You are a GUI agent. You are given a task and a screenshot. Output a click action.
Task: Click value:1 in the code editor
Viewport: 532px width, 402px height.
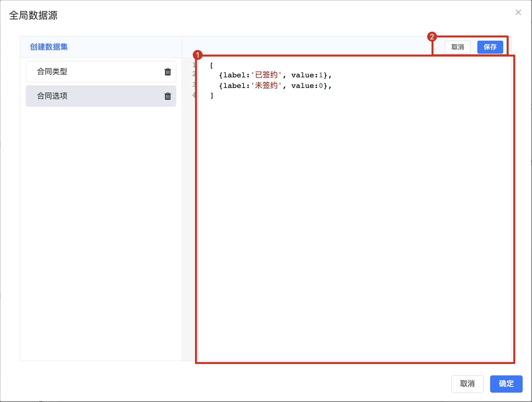(307, 75)
